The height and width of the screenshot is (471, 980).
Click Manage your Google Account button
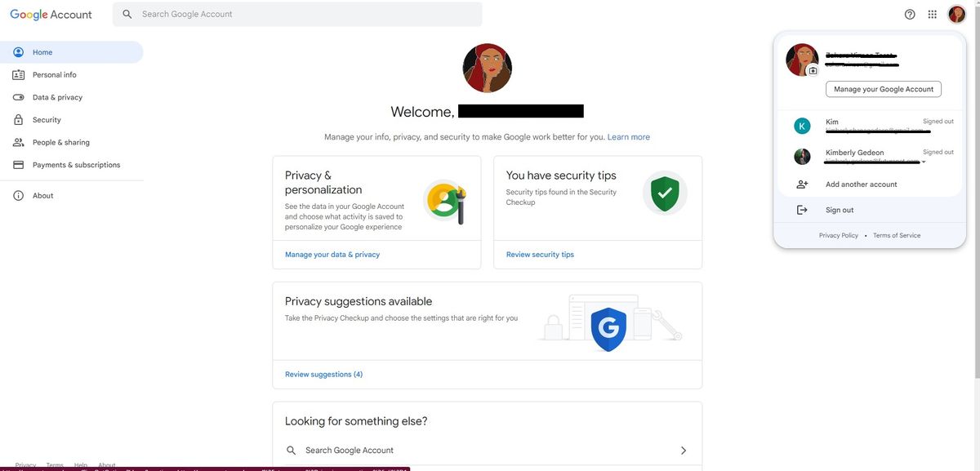click(884, 87)
